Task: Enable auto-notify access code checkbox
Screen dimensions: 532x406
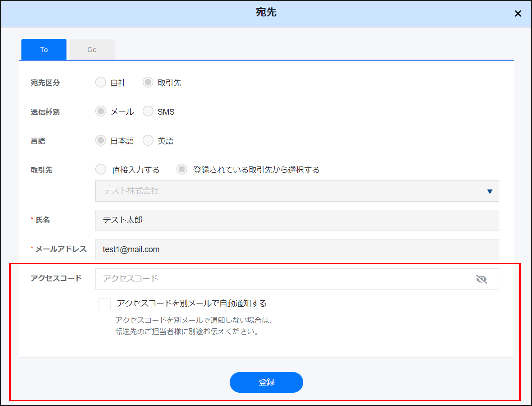Action: 104,304
